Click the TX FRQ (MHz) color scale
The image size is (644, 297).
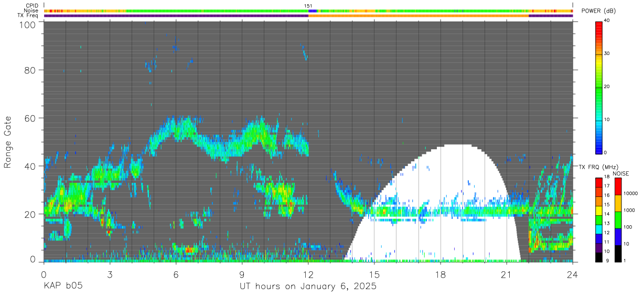(598, 219)
